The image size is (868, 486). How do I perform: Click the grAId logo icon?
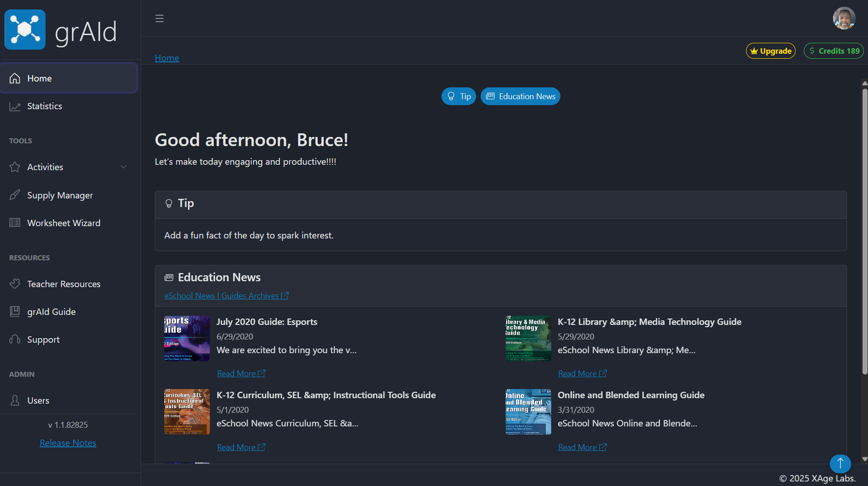(x=25, y=30)
